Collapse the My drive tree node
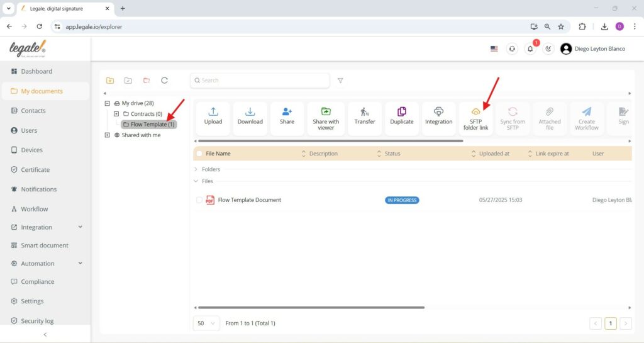 (x=107, y=103)
